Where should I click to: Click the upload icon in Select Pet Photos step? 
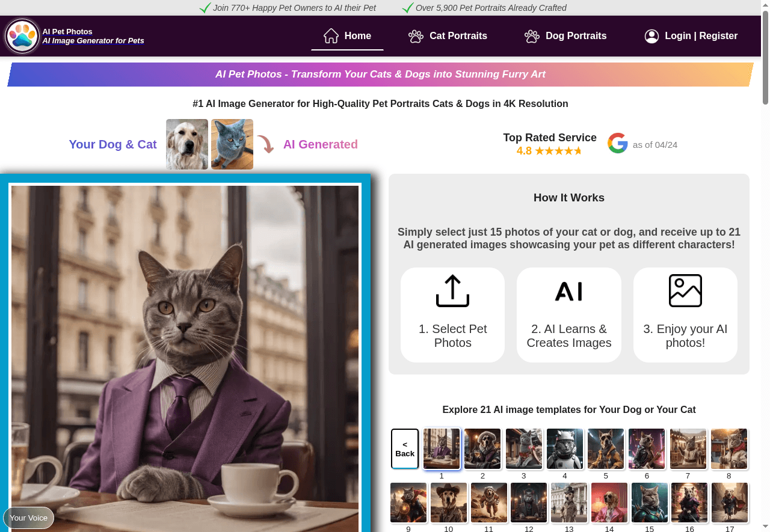[x=452, y=291]
